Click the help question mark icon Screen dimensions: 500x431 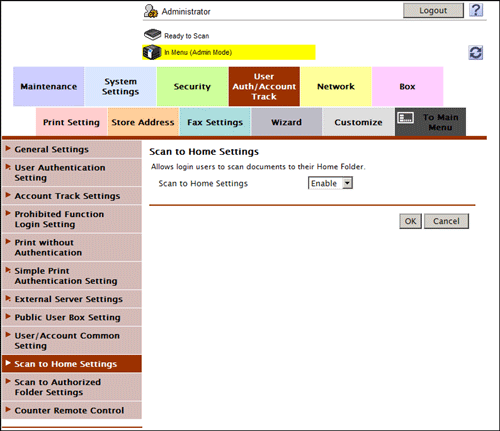(x=476, y=10)
